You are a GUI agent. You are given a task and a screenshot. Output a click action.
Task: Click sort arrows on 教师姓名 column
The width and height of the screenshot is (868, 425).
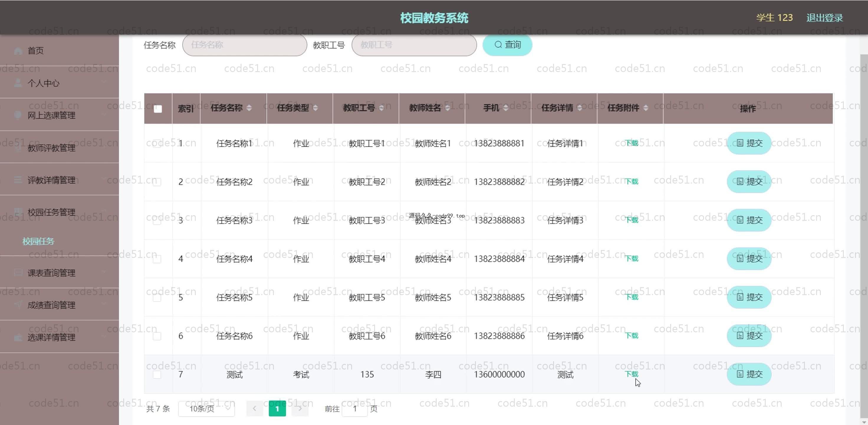point(448,108)
